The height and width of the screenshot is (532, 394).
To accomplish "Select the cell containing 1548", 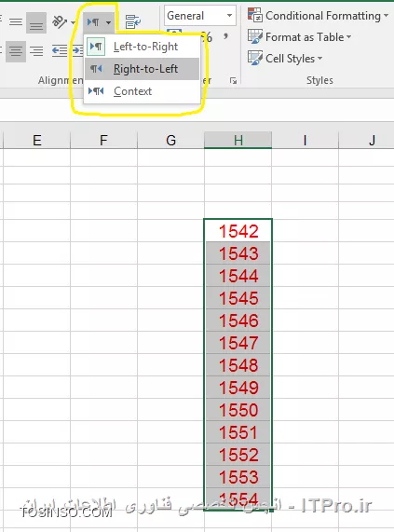I will click(238, 365).
